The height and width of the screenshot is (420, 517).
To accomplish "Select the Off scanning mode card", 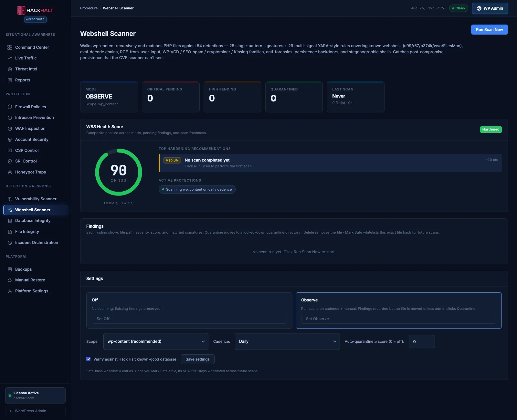I will point(189,310).
